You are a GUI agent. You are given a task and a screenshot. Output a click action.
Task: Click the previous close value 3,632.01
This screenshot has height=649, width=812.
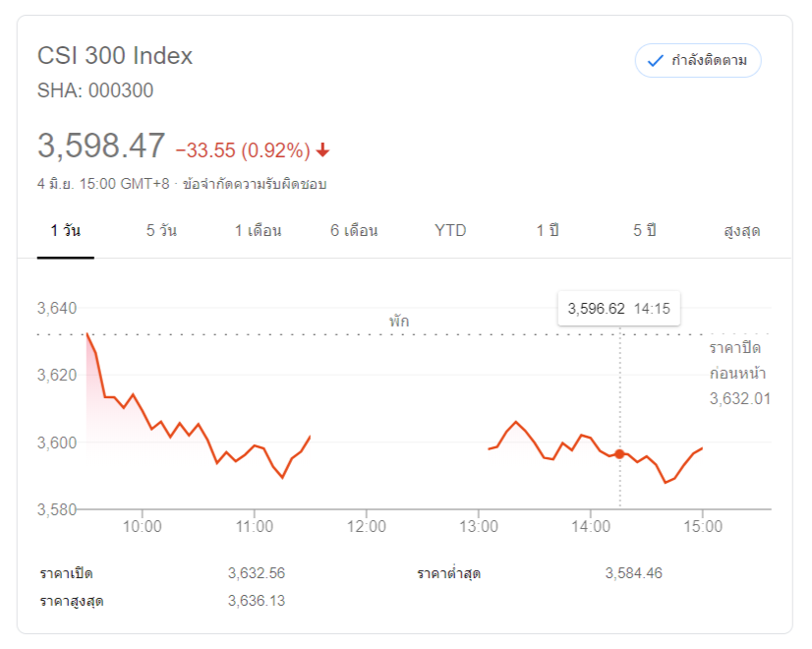coord(739,398)
